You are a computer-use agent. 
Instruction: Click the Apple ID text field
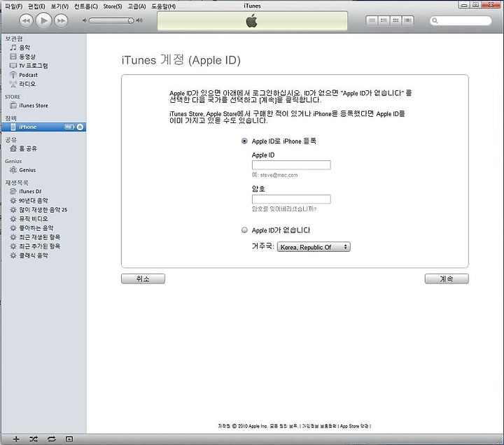point(291,165)
